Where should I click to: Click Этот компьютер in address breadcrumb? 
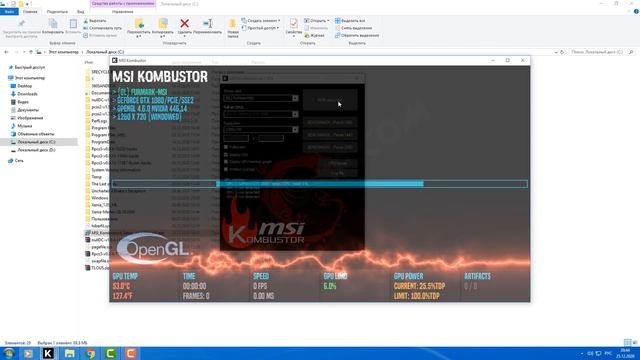coord(63,52)
